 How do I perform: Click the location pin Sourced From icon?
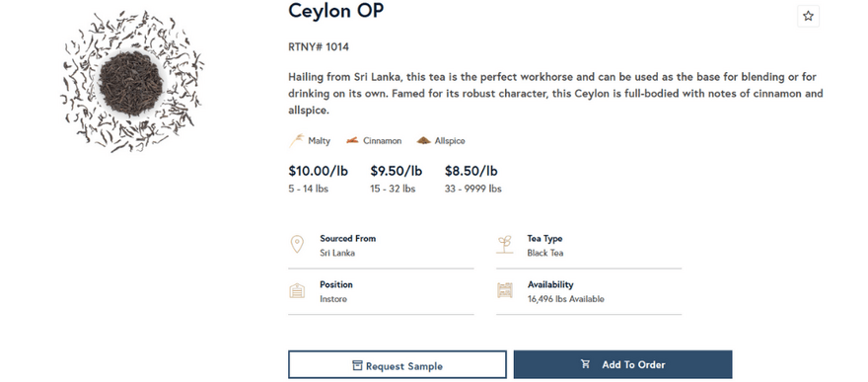click(297, 244)
